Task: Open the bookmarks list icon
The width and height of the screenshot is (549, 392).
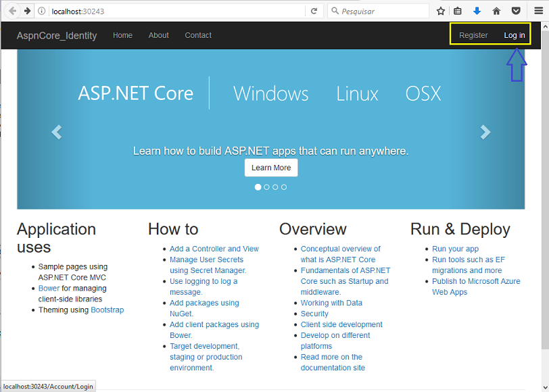Action: coord(457,11)
